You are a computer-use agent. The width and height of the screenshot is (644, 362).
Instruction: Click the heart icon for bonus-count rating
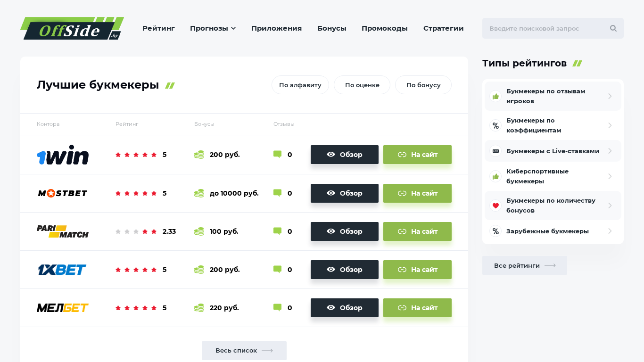click(x=495, y=206)
